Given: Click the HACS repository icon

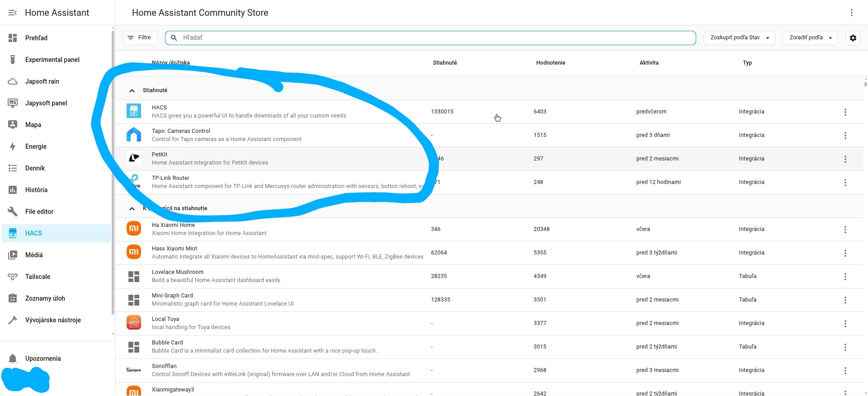Looking at the screenshot, I should 134,111.
